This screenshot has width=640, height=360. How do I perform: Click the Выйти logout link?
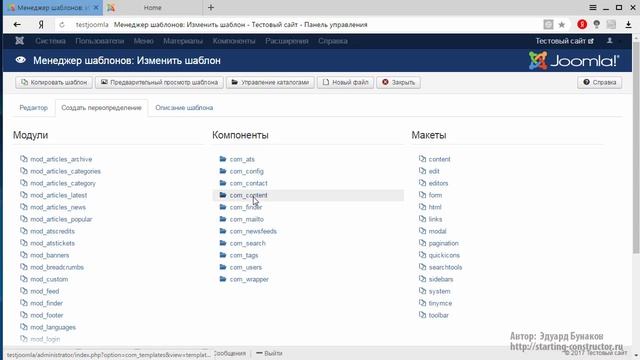[269, 353]
